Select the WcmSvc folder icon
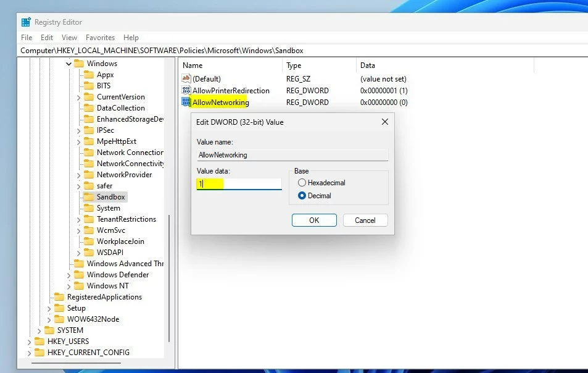 [89, 230]
